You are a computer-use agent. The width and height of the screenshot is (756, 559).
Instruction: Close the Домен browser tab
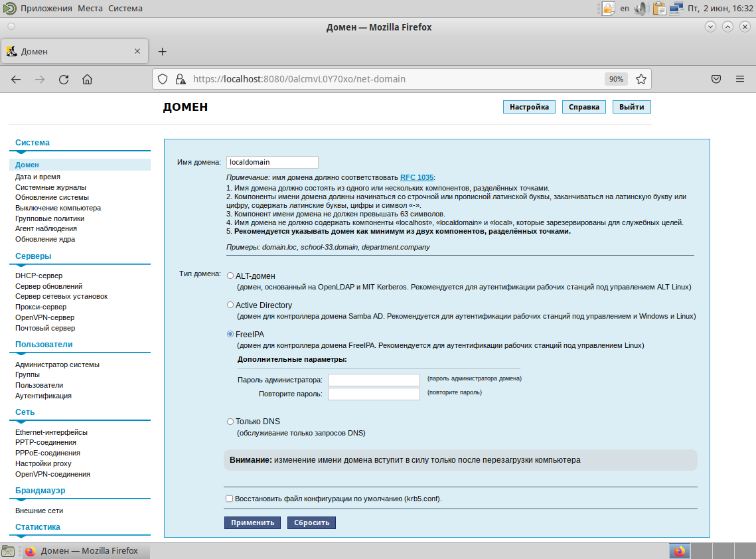(137, 51)
